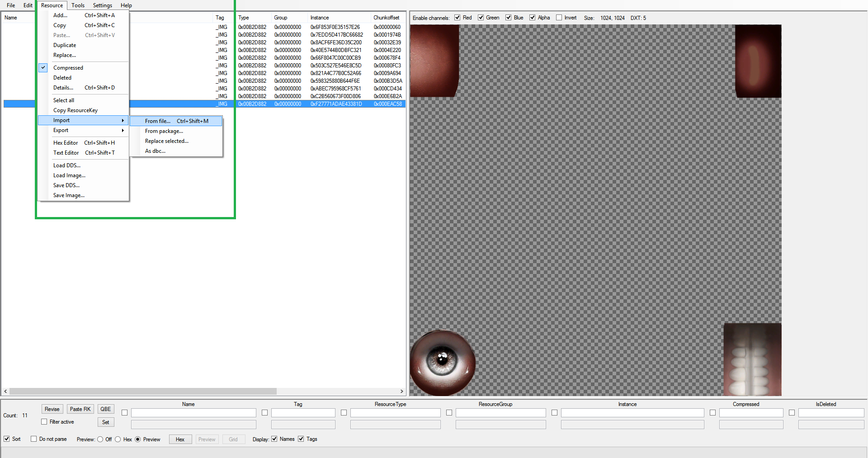Toggle the Blue channel checkbox
Image resolution: width=868 pixels, height=458 pixels.
tap(509, 18)
